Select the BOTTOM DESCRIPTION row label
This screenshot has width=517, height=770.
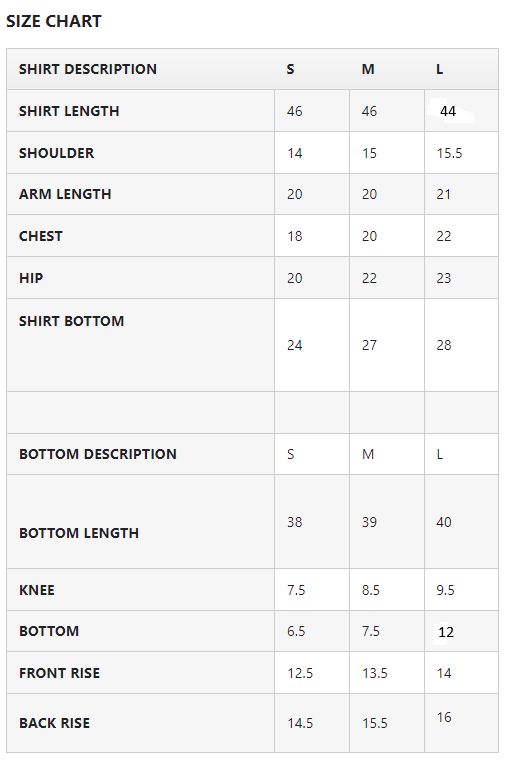tap(98, 454)
